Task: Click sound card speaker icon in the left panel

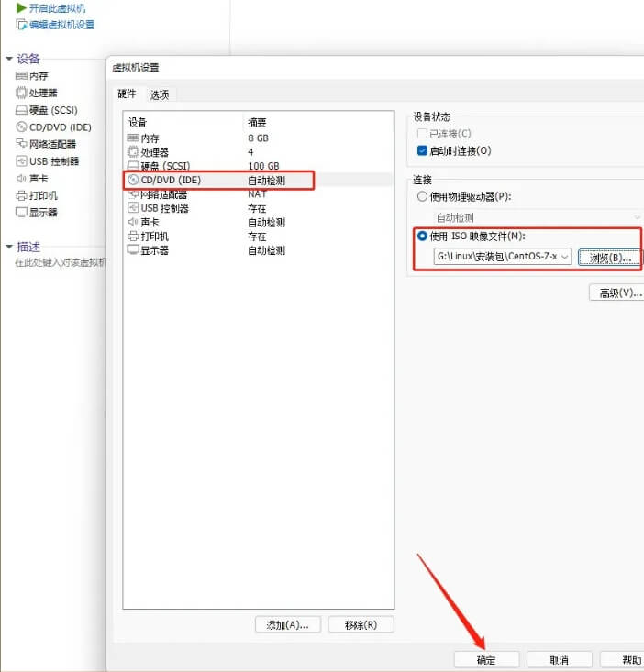Action: 21,178
